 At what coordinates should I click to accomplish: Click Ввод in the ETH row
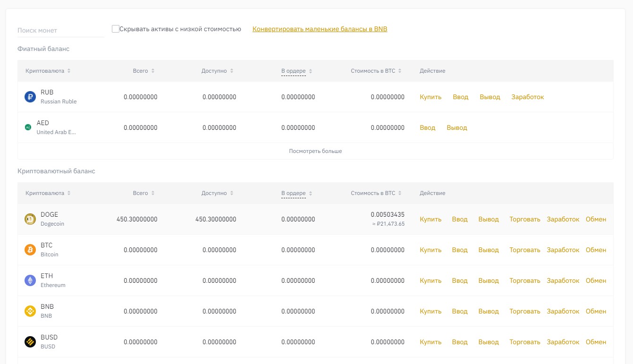(x=460, y=280)
